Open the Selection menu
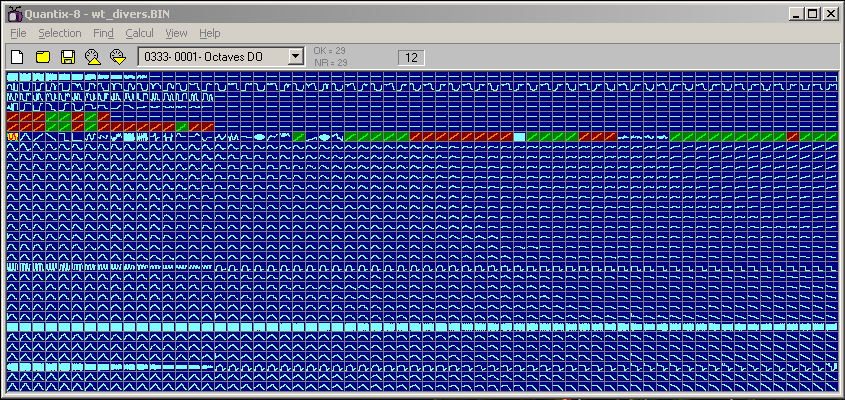 [60, 33]
